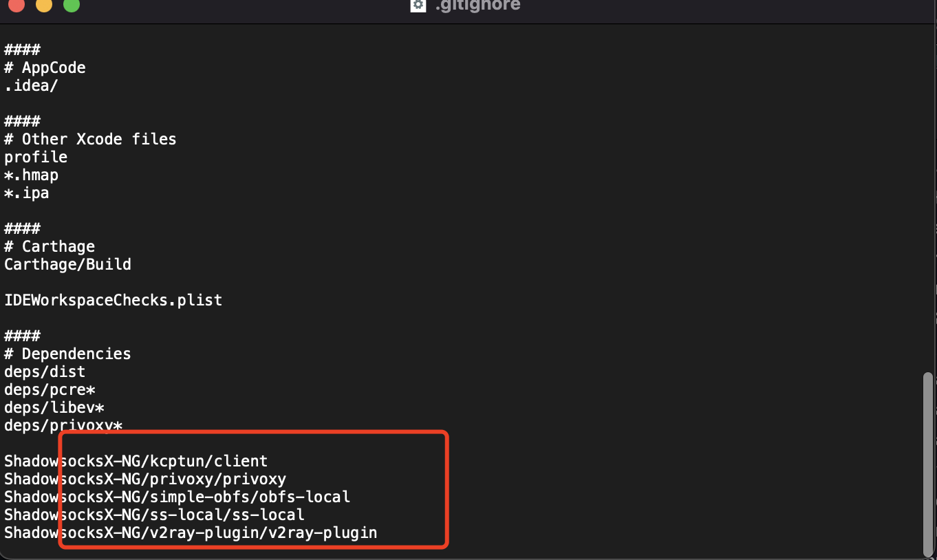Select the '# Other Xcode files' comment
The image size is (937, 560).
pyautogui.click(x=90, y=138)
